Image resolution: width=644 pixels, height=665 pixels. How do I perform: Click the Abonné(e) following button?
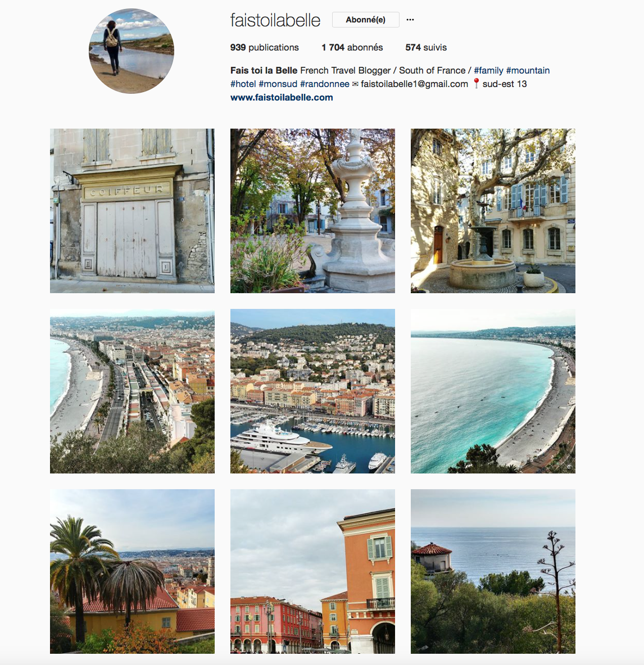[366, 20]
